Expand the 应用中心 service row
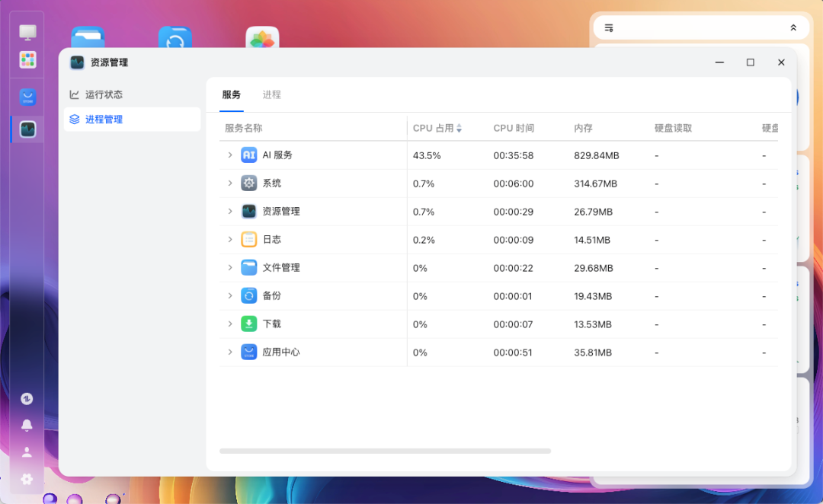The height and width of the screenshot is (504, 823). tap(230, 352)
